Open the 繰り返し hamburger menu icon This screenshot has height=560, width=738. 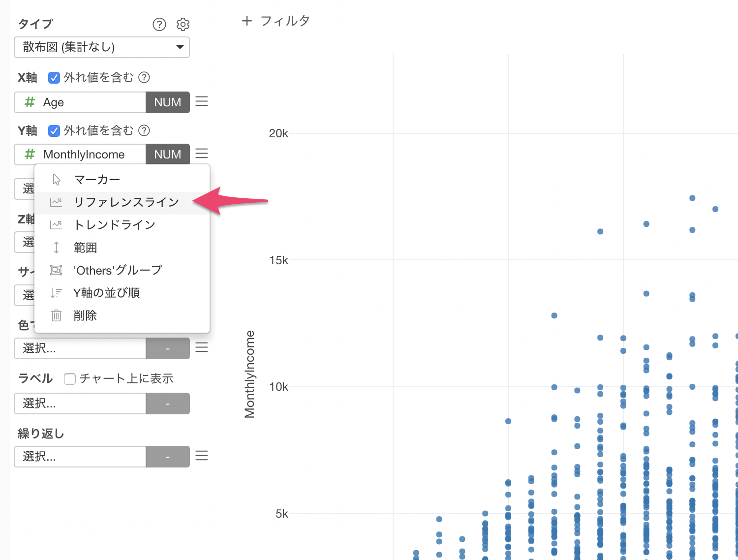[202, 456]
